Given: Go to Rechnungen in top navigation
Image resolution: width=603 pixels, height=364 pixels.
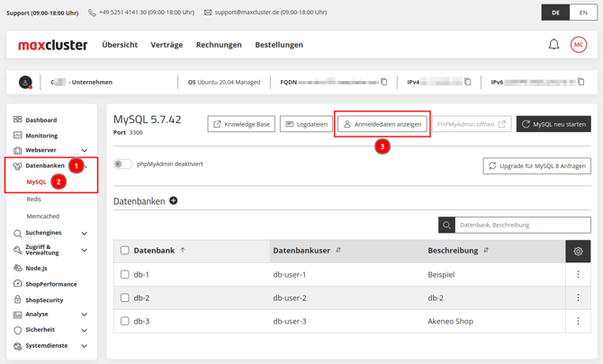Looking at the screenshot, I should pyautogui.click(x=219, y=45).
